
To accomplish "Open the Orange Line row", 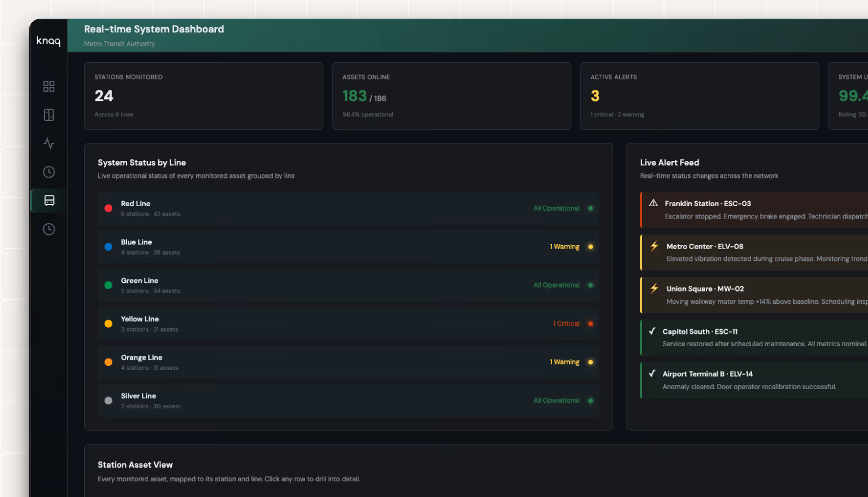I will (x=349, y=362).
